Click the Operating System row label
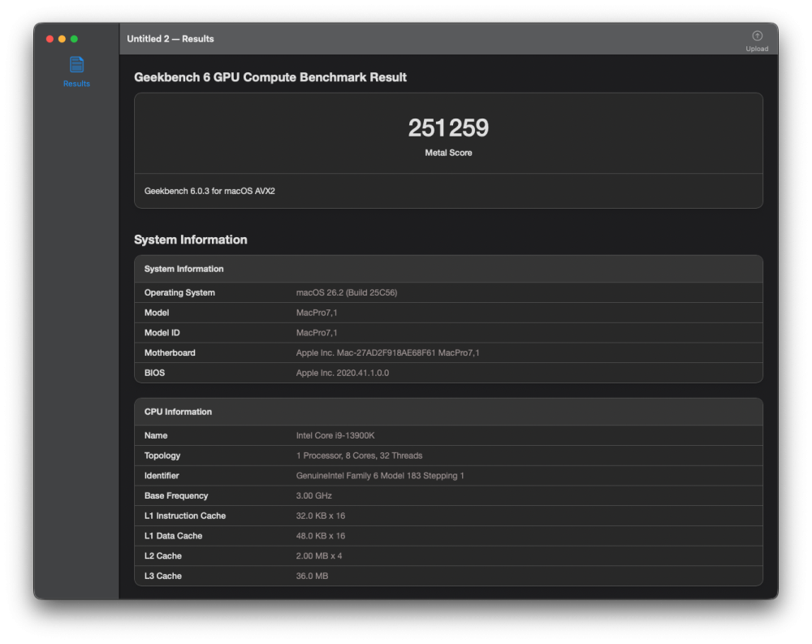 [x=179, y=292]
